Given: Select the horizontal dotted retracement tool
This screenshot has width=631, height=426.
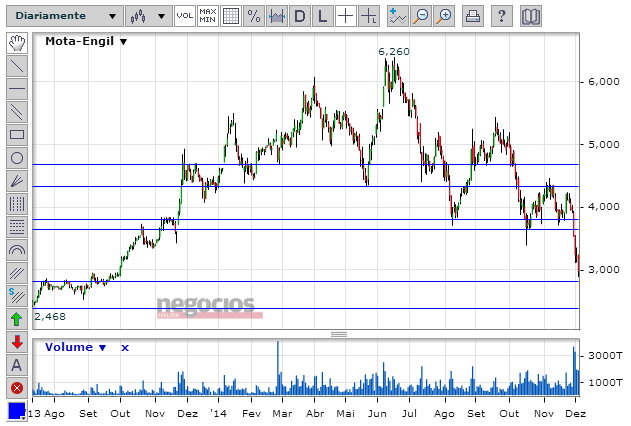Looking at the screenshot, I should (17, 227).
